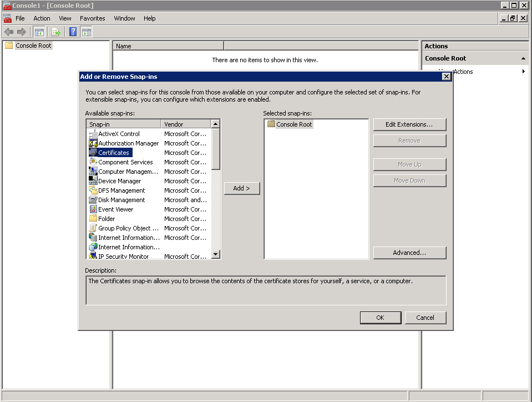Open the Window menu
The image size is (532, 402).
pos(124,18)
